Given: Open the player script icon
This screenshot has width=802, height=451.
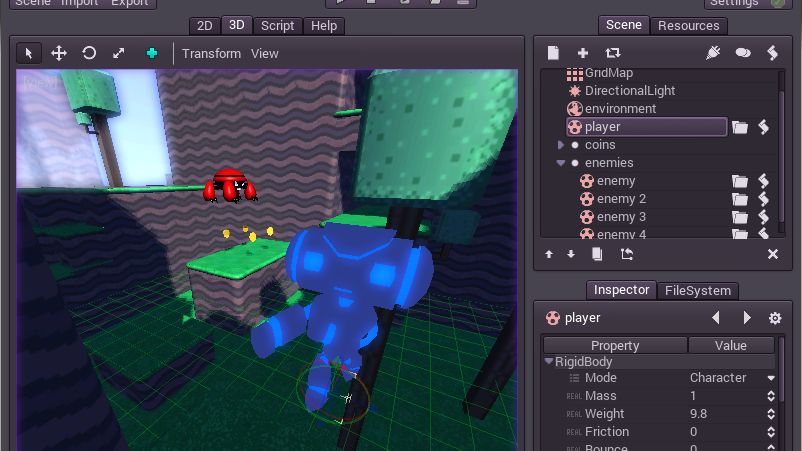Looking at the screenshot, I should click(763, 127).
